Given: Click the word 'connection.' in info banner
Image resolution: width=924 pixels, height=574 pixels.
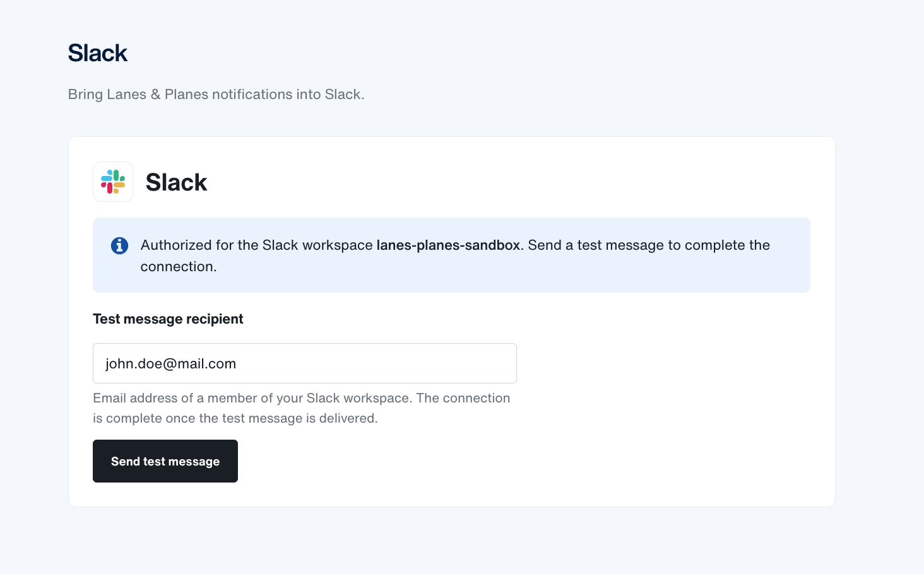Looking at the screenshot, I should [x=179, y=267].
